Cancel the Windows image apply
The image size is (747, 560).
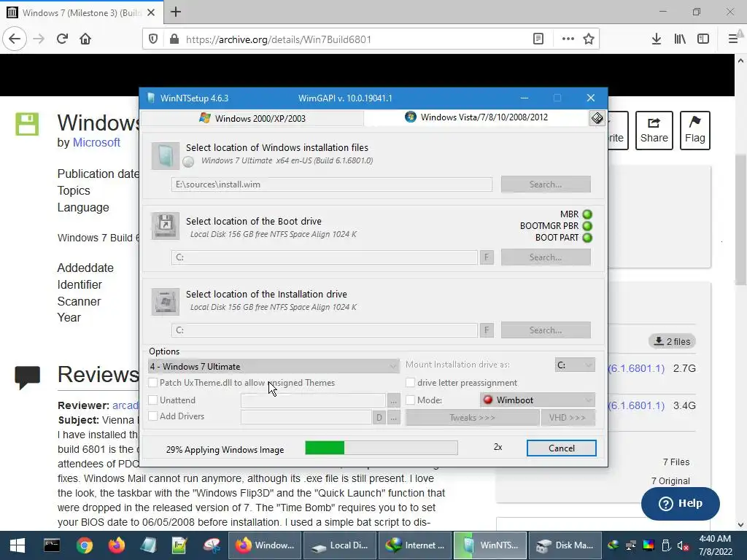[x=561, y=448]
